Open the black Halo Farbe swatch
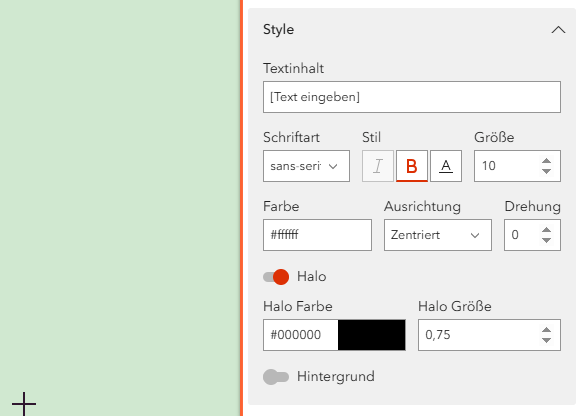The width and height of the screenshot is (585, 416). (x=372, y=335)
